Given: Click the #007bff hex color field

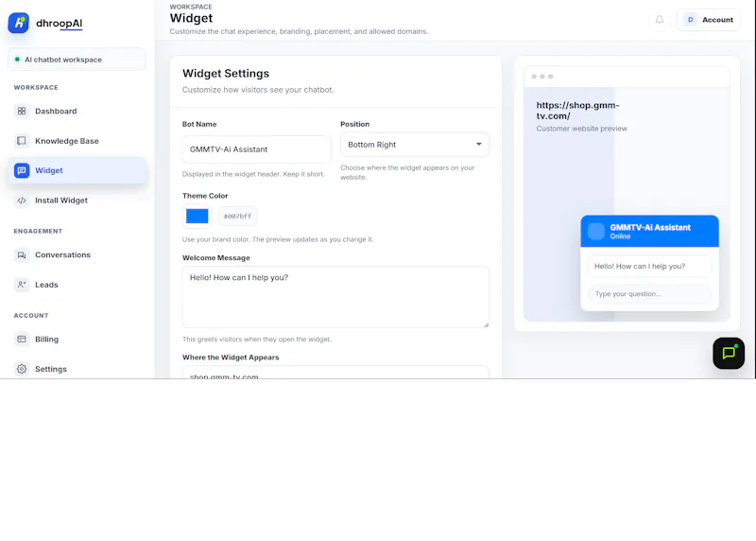Looking at the screenshot, I should (x=237, y=217).
